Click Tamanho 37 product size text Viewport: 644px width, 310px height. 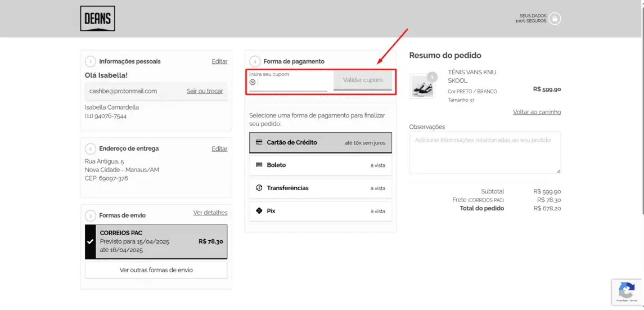461,100
